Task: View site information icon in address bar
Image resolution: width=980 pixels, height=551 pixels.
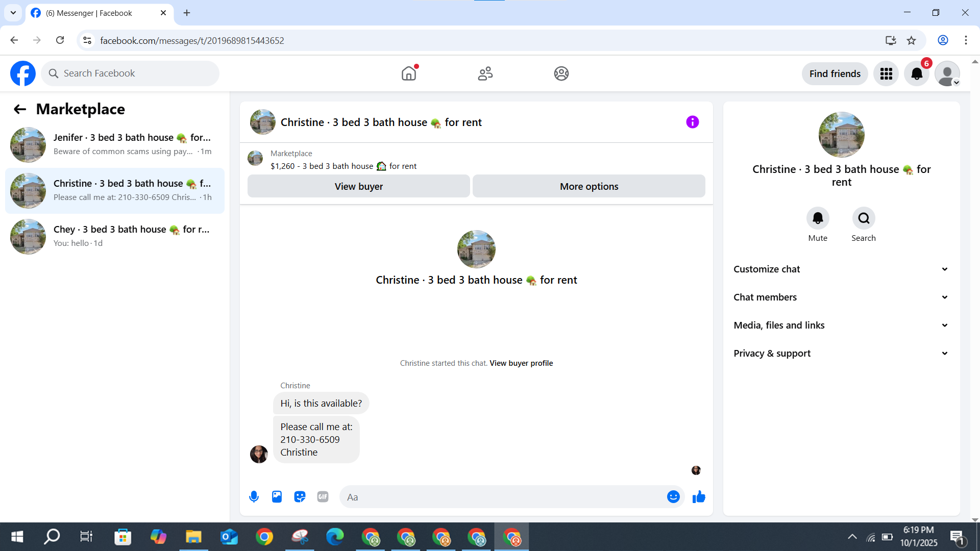Action: click(x=87, y=40)
